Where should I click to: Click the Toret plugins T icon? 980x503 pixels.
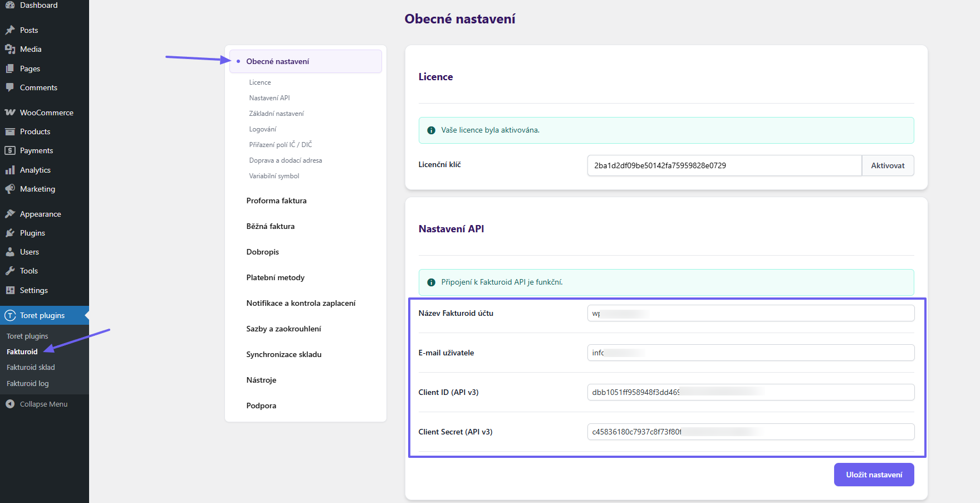(10, 315)
